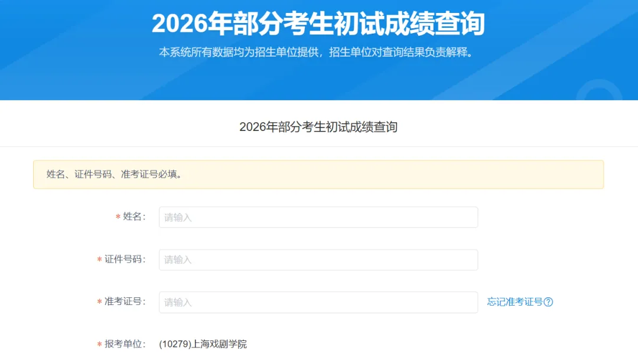
Task: Click the 请输入 placeholder in the 姓名 box
Action: pyautogui.click(x=178, y=218)
